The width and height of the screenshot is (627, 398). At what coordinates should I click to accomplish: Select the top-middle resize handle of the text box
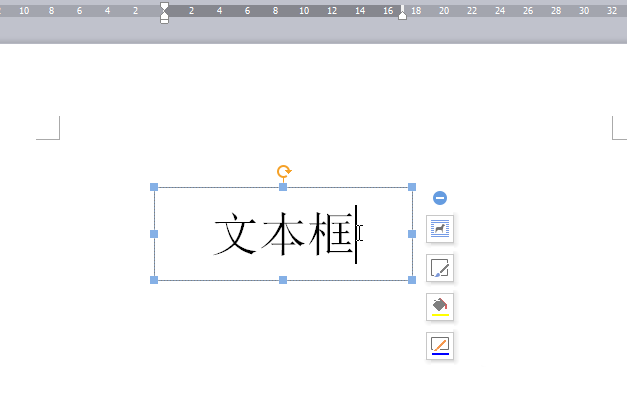pos(283,187)
